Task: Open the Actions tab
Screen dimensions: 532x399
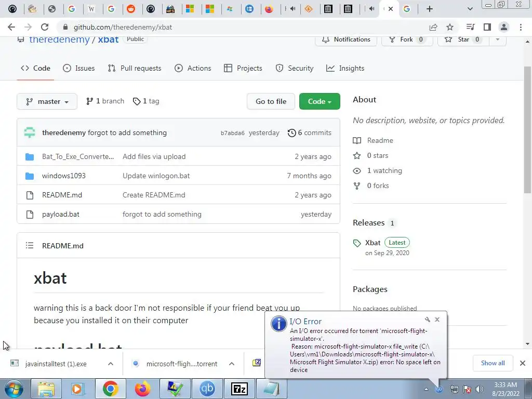Action: coord(193,68)
